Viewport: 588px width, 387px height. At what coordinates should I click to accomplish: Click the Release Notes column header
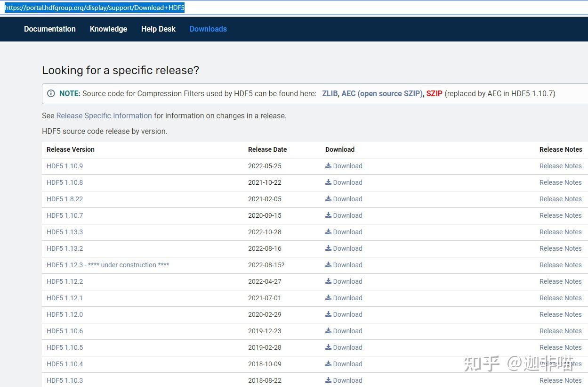tap(561, 149)
